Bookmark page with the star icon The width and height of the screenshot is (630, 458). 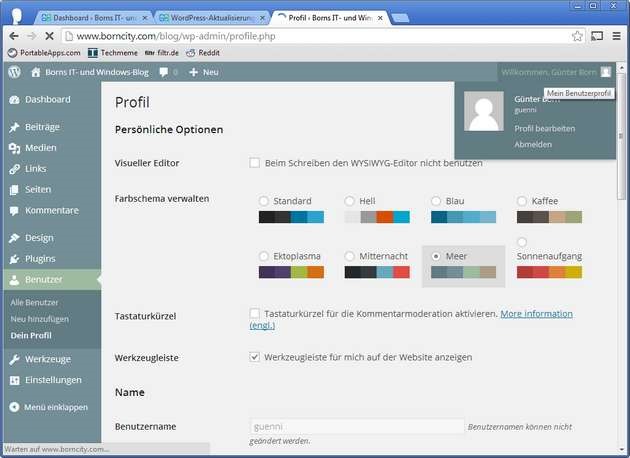pos(577,35)
